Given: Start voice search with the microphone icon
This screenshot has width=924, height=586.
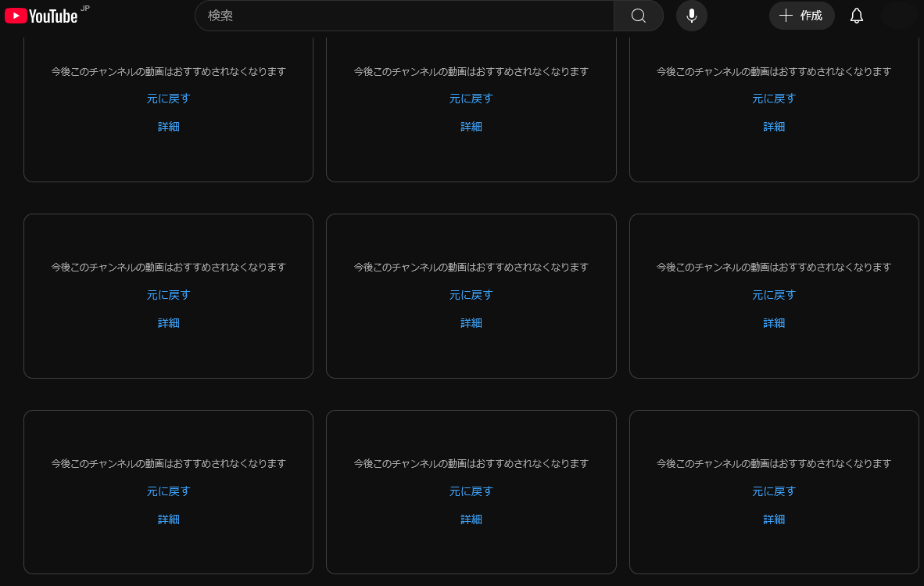Looking at the screenshot, I should [691, 16].
